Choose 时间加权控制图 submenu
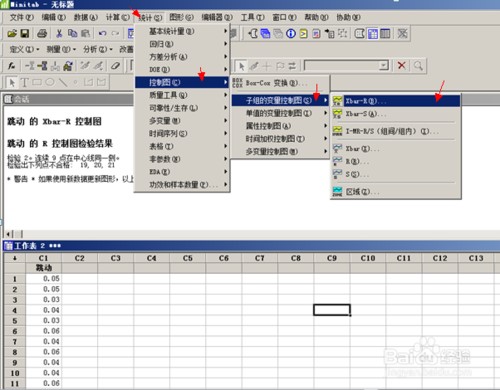Viewport: 500px width, 390px height. (280, 139)
